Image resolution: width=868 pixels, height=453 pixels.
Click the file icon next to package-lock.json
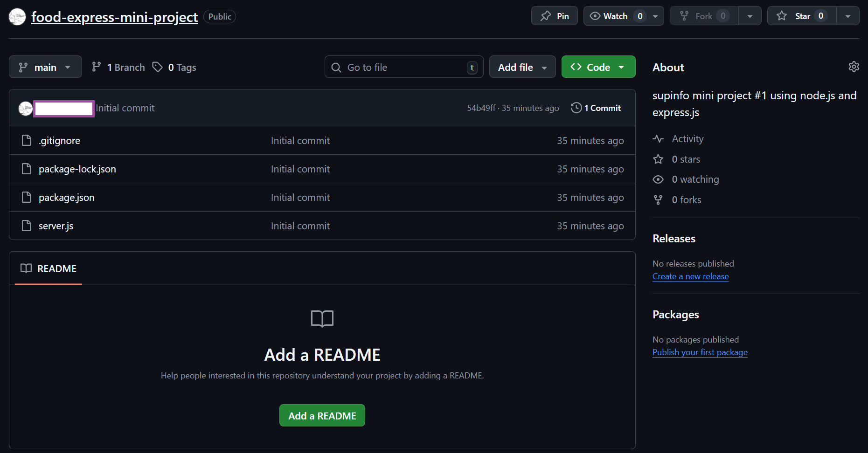(27, 169)
